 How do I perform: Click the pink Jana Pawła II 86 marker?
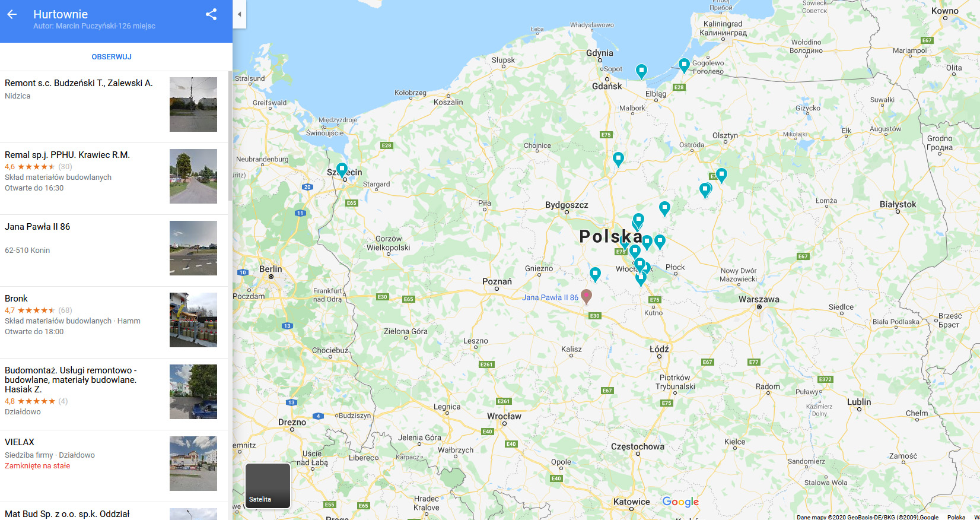tap(586, 296)
